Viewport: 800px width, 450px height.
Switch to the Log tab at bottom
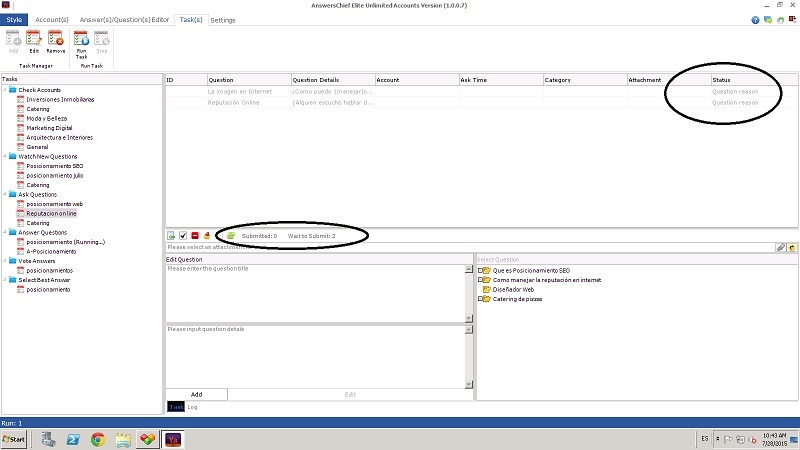pyautogui.click(x=192, y=407)
